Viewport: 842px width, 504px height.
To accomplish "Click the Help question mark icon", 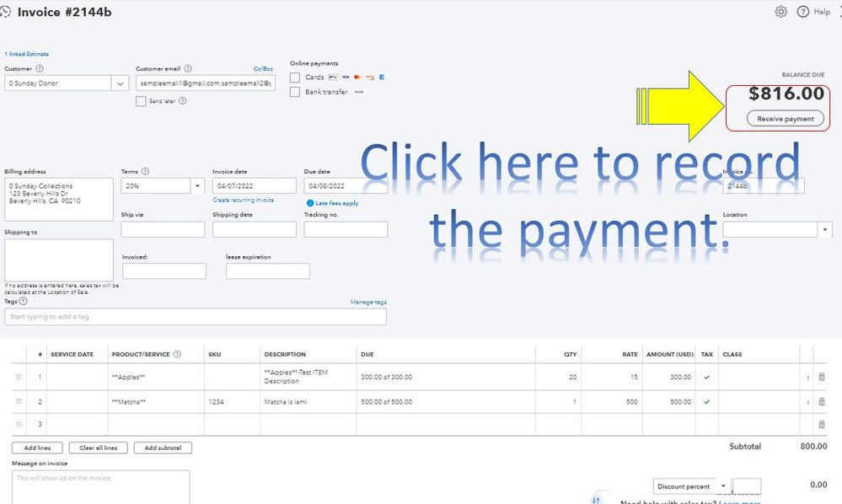I will (x=802, y=11).
